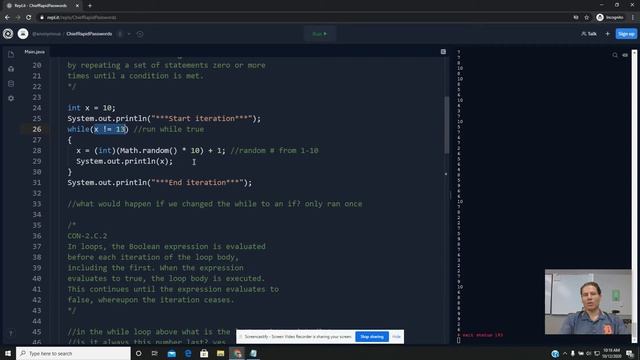Screen dimensions: 640x360
Task: Click the '***End iteration***' println line
Action: [160, 182]
